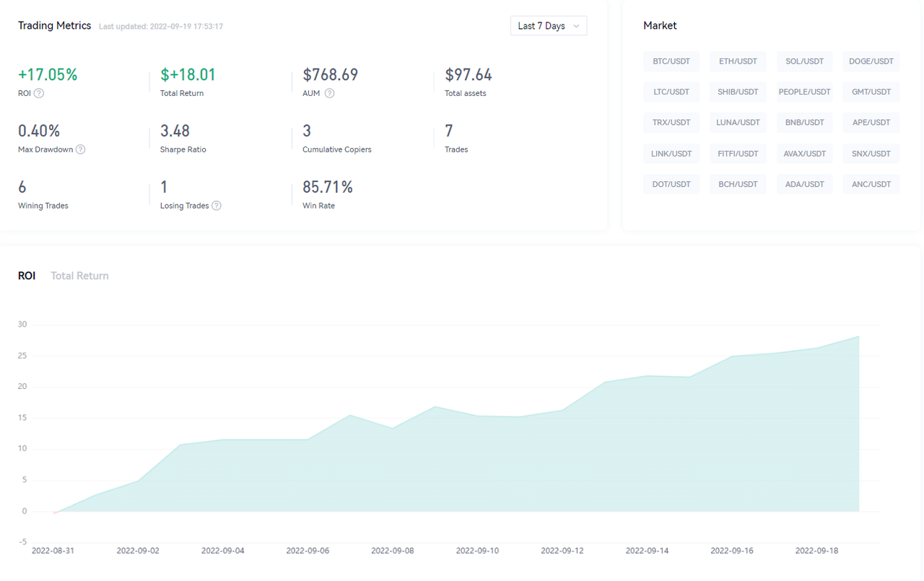924x581 pixels.
Task: Click the AUM info question-mark icon
Action: click(x=329, y=93)
